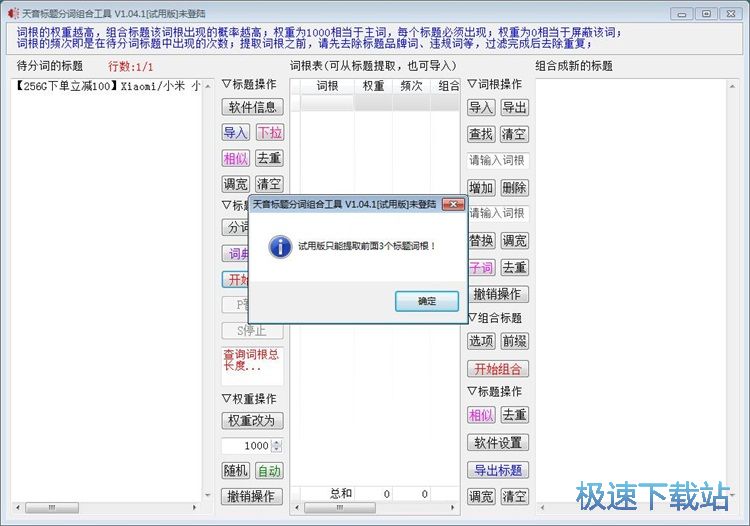Click 确定 in the trial-version dialog
The width and height of the screenshot is (750, 526).
point(427,301)
